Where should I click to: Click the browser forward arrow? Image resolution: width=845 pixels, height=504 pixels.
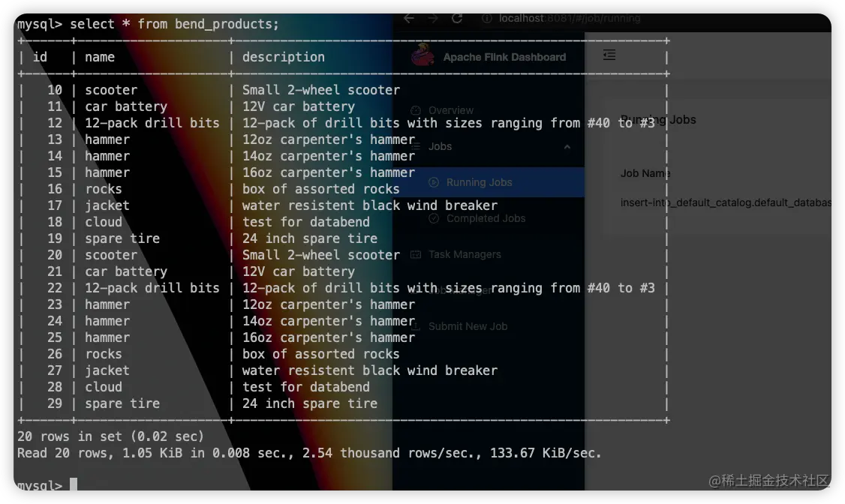(432, 18)
